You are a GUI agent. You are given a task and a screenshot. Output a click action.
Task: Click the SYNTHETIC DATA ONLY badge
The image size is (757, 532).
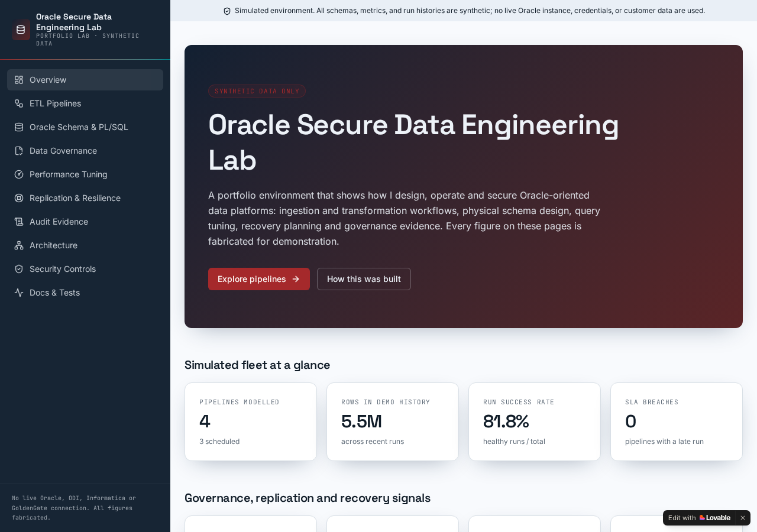[x=257, y=91]
